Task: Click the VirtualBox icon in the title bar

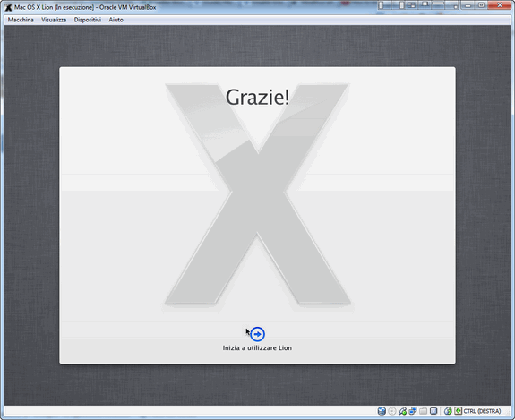Action: pyautogui.click(x=8, y=7)
